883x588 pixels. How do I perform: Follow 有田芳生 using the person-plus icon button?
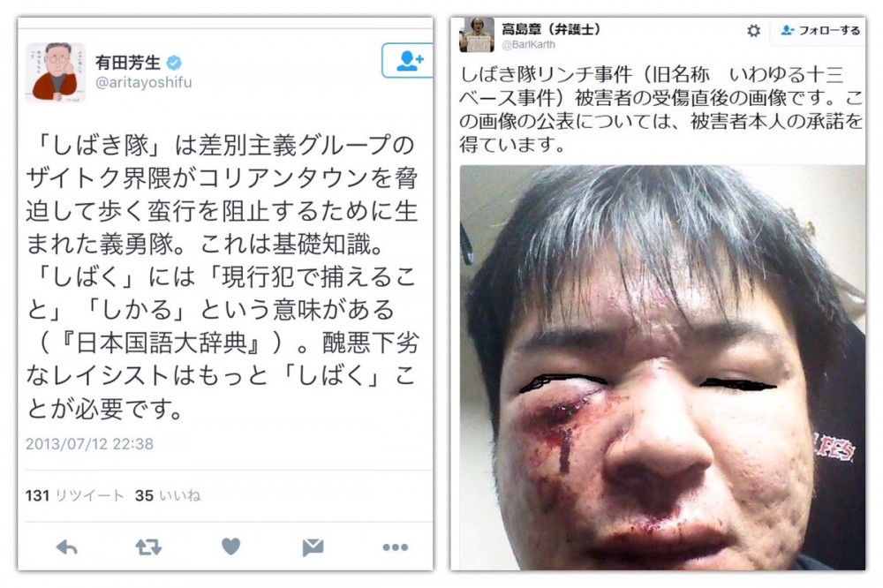pyautogui.click(x=408, y=60)
